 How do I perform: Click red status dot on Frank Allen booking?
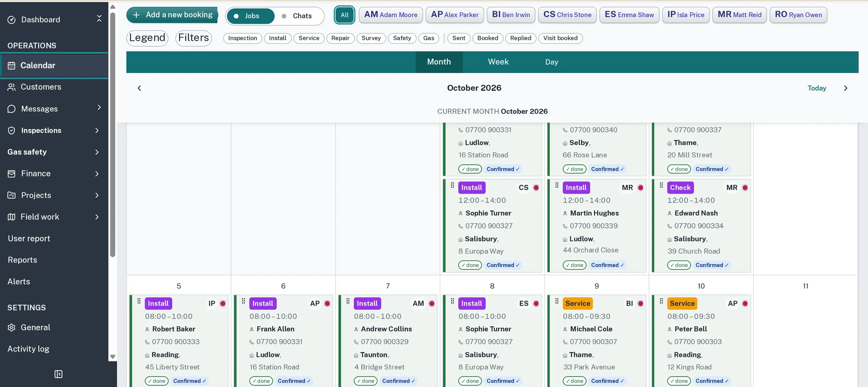click(x=327, y=303)
